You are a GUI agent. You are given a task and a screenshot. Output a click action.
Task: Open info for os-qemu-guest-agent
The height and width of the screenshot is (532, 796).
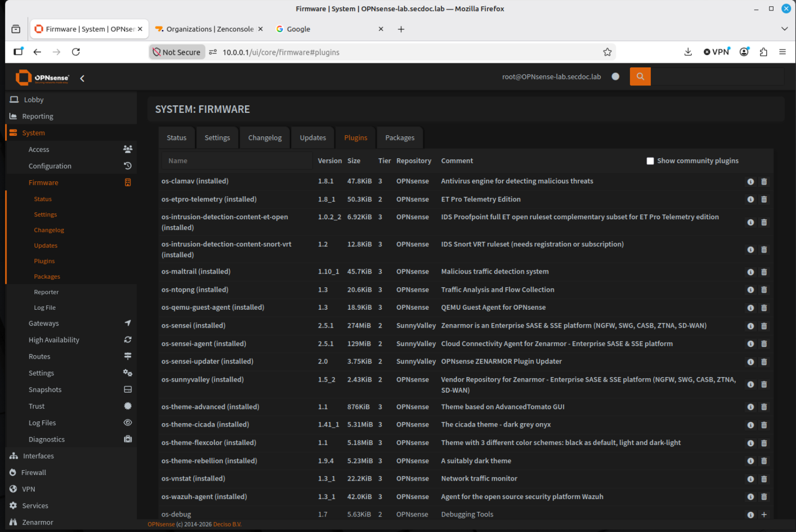coord(750,308)
